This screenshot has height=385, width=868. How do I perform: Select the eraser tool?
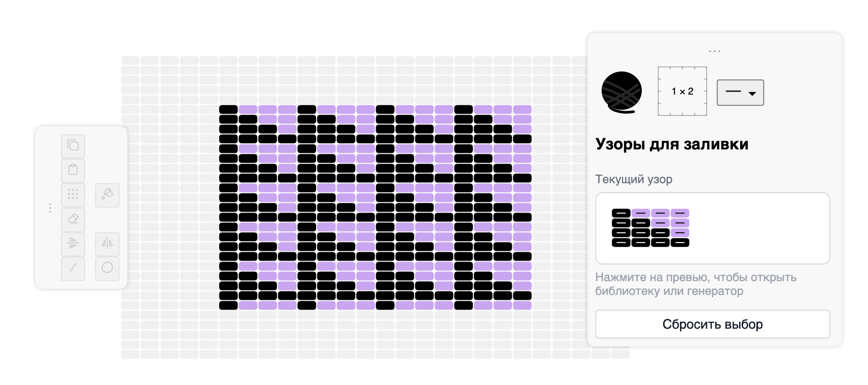(x=73, y=219)
